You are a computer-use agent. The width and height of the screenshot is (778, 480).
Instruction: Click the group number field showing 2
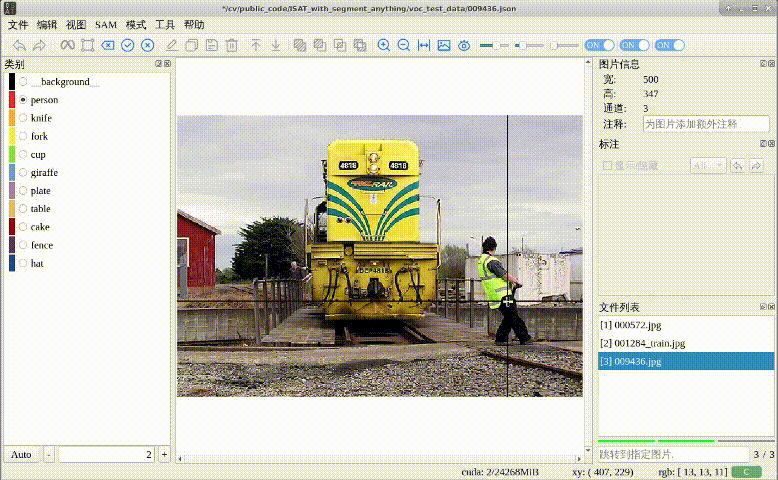(x=107, y=454)
